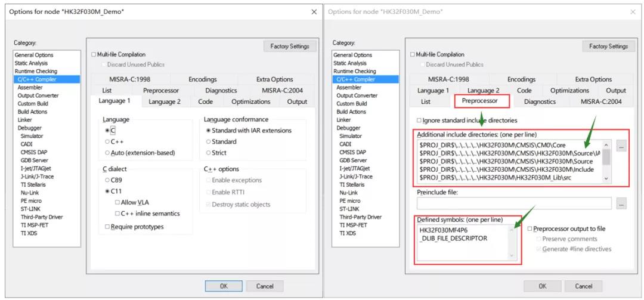Select Static Analysis category in left dialog
The height and width of the screenshot is (300, 644).
(x=31, y=63)
